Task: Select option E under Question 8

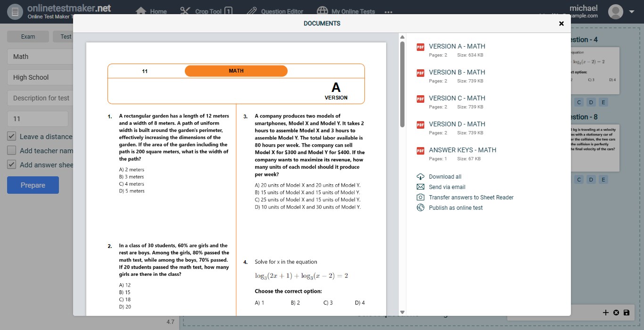Action: click(x=604, y=180)
